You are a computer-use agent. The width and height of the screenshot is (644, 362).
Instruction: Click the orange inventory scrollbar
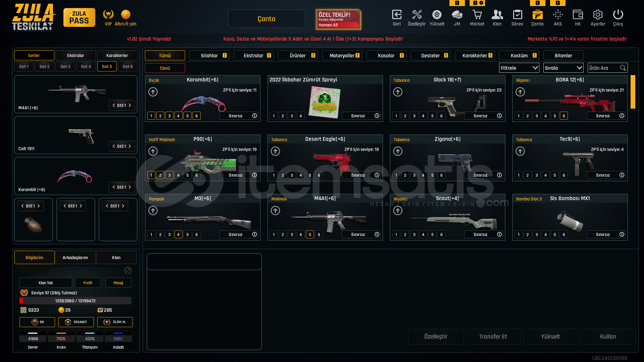coord(633,92)
